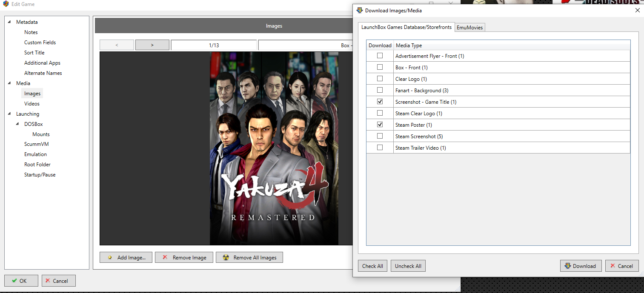The image size is (644, 293).
Task: Click the Yakuza 4 Remastered box art
Action: point(274,148)
